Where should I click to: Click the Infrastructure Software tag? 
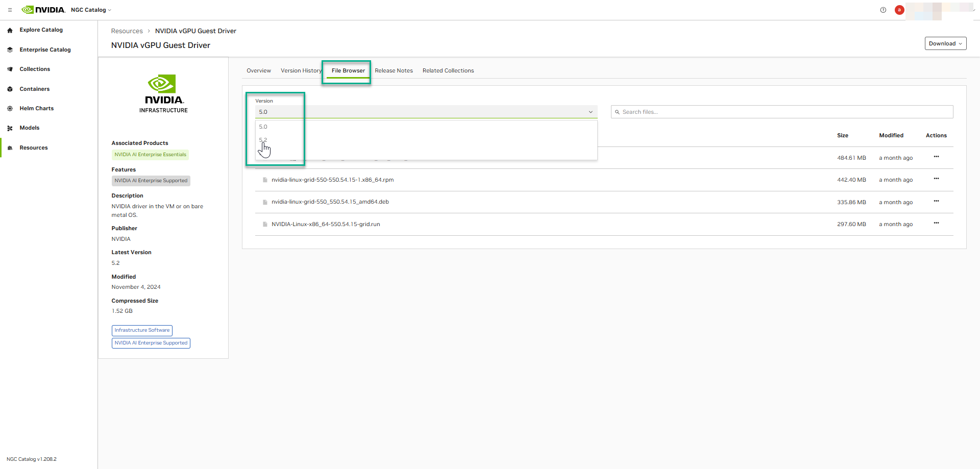[x=142, y=330]
